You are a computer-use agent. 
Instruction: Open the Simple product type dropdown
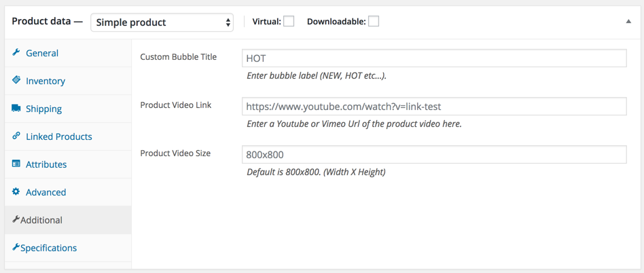click(162, 22)
